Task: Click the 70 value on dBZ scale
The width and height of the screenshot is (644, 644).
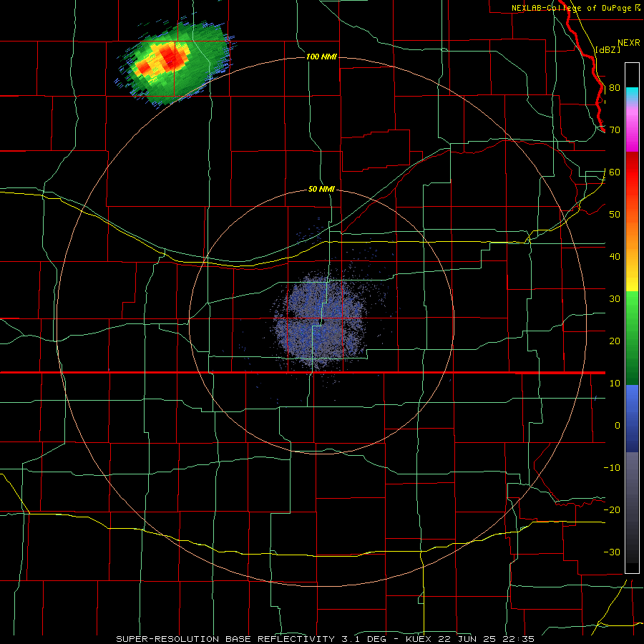Action: pos(615,130)
